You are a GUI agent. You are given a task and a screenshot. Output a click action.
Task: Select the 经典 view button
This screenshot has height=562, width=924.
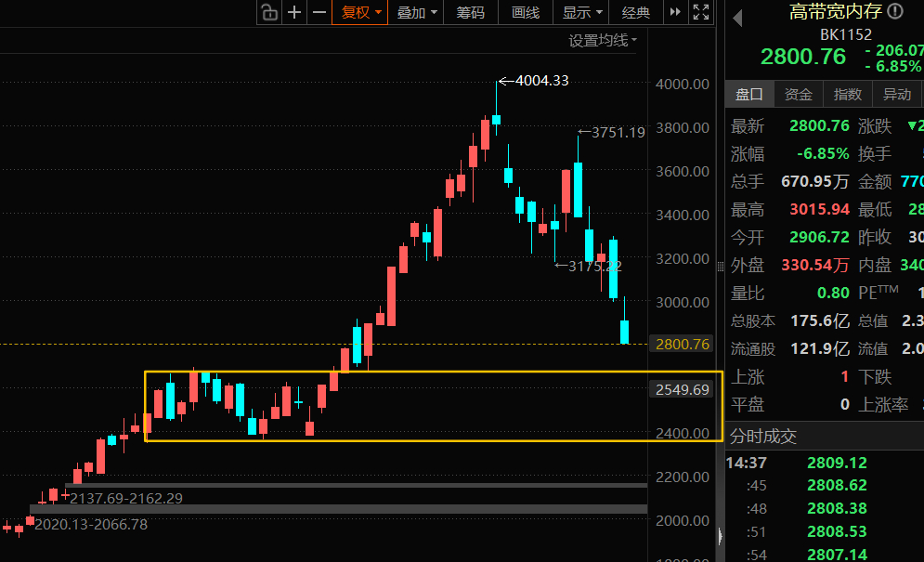636,12
